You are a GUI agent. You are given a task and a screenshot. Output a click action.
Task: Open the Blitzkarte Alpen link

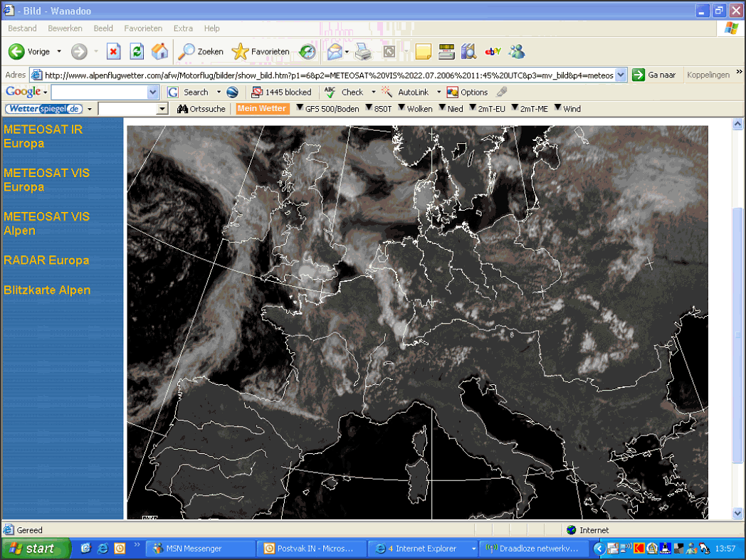(x=47, y=290)
